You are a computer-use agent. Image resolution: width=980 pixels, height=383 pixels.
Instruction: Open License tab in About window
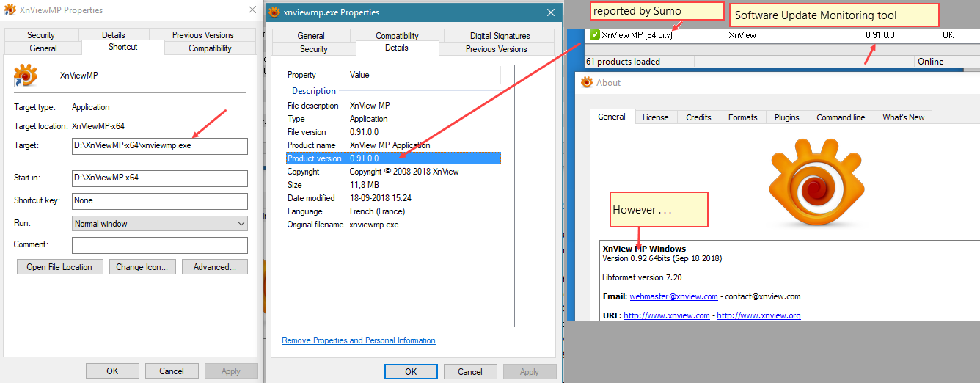click(656, 117)
